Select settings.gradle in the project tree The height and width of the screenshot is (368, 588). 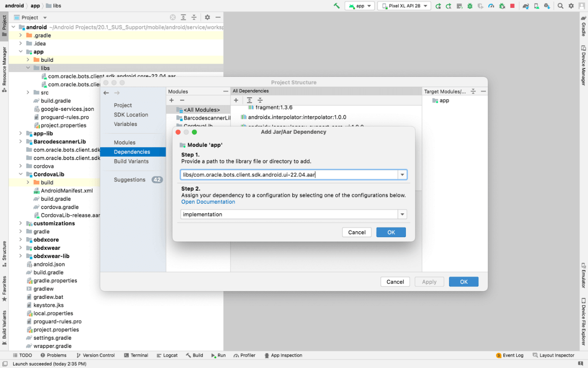(48, 338)
